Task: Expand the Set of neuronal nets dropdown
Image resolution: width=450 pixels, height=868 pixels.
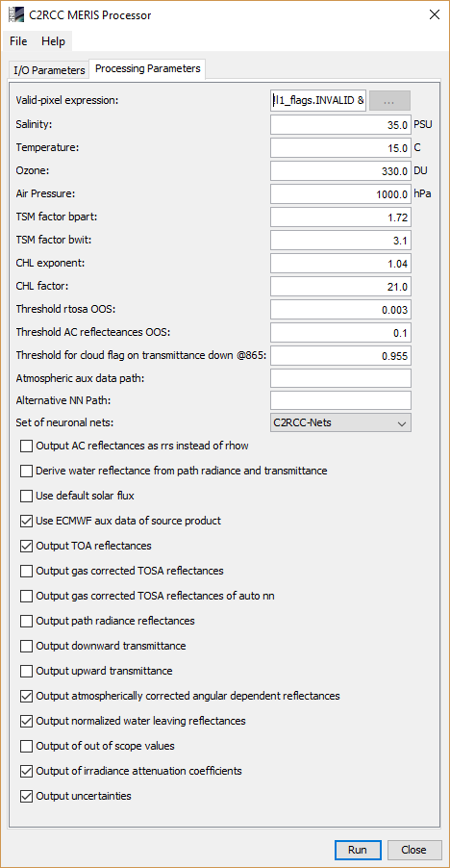Action: 340,422
